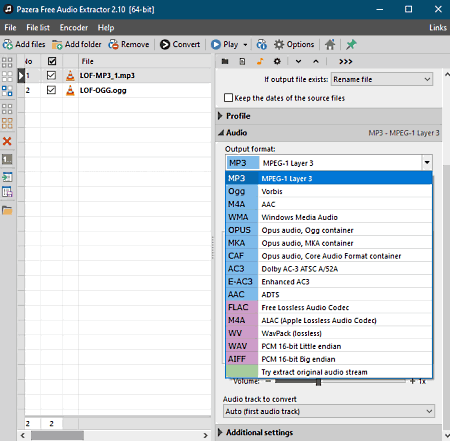Image resolution: width=450 pixels, height=441 pixels.
Task: Click the Volume slider handle
Action: (318, 382)
